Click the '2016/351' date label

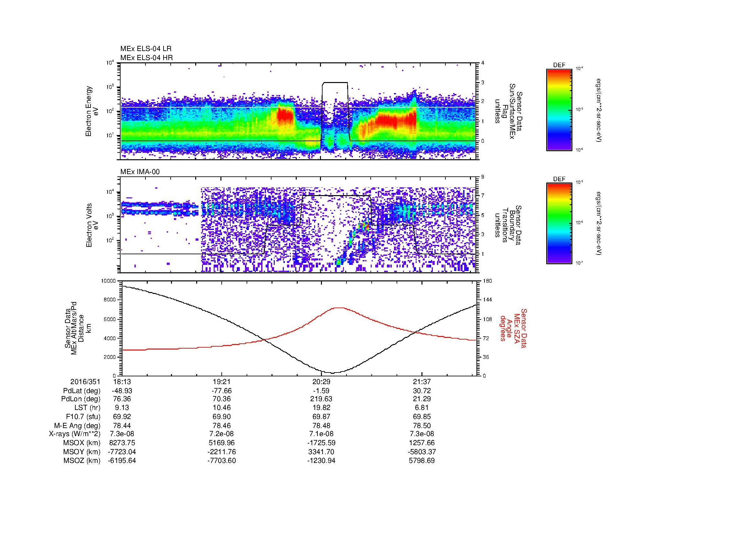click(x=85, y=382)
